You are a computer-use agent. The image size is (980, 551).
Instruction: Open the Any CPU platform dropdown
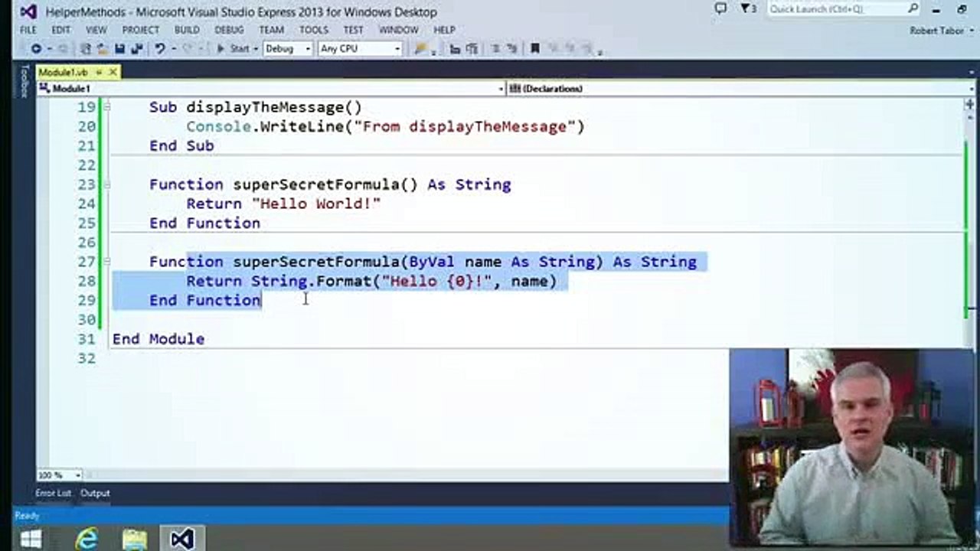(361, 49)
